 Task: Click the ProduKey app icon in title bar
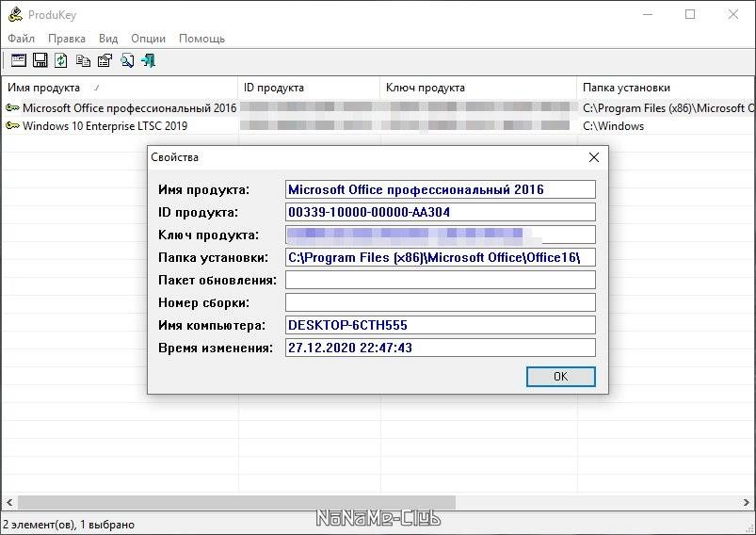pyautogui.click(x=15, y=14)
